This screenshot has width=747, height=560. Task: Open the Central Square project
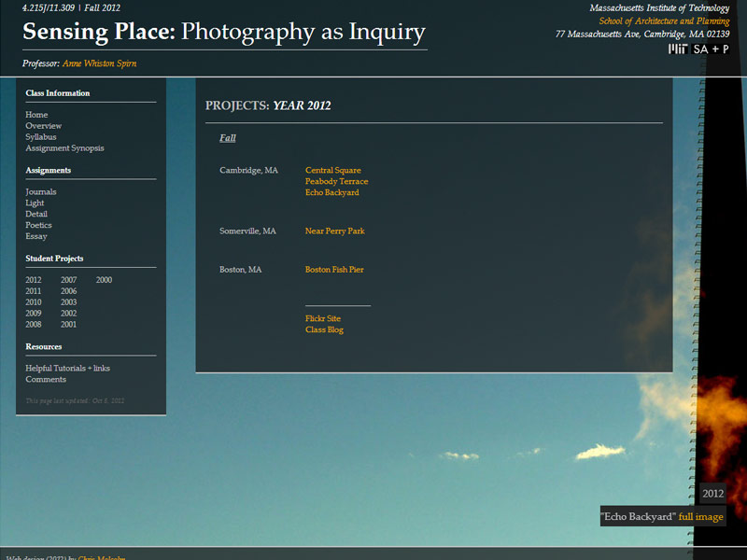click(332, 171)
